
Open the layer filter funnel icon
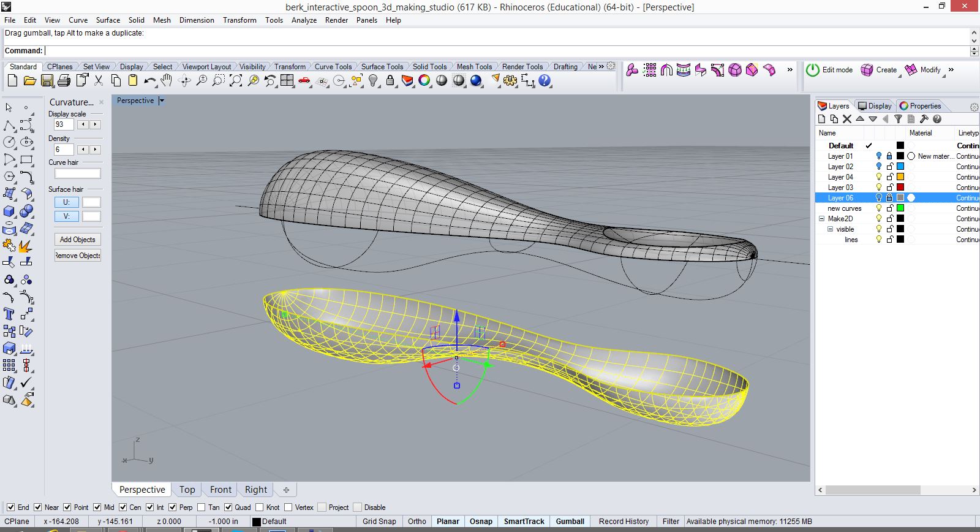tap(898, 120)
